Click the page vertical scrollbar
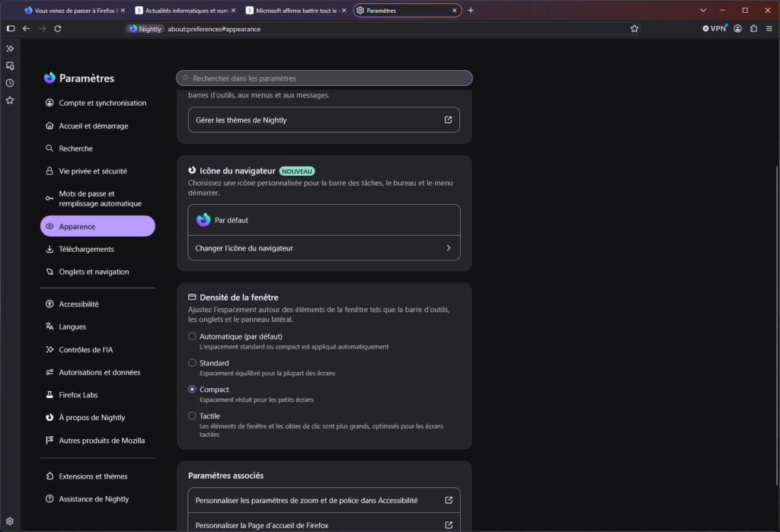Image resolution: width=780 pixels, height=532 pixels. pyautogui.click(x=777, y=326)
